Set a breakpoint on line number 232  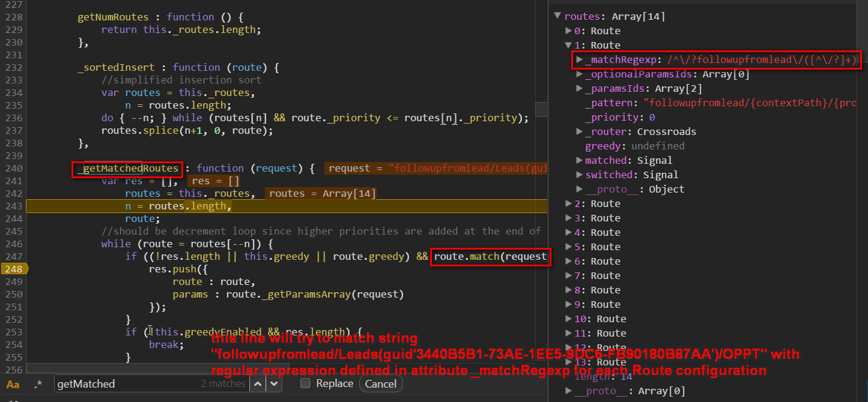click(13, 67)
